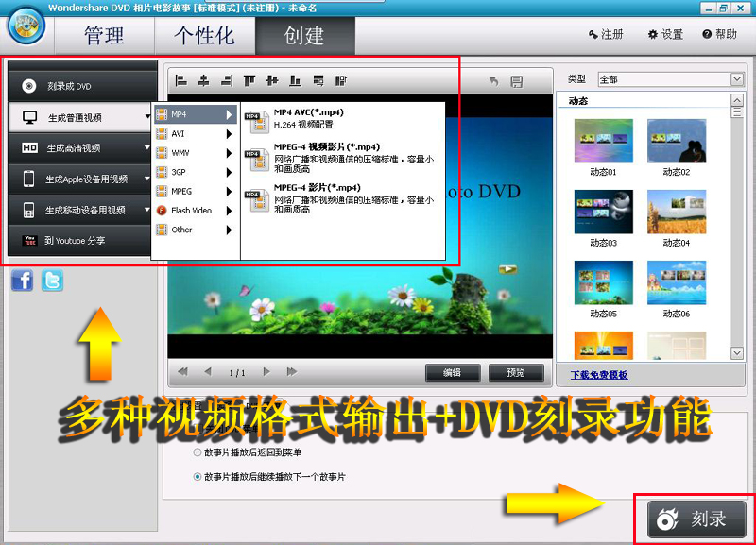Viewport: 756px width, 545px height.
Task: Click the template list scroll-down arrow
Action: pyautogui.click(x=737, y=353)
